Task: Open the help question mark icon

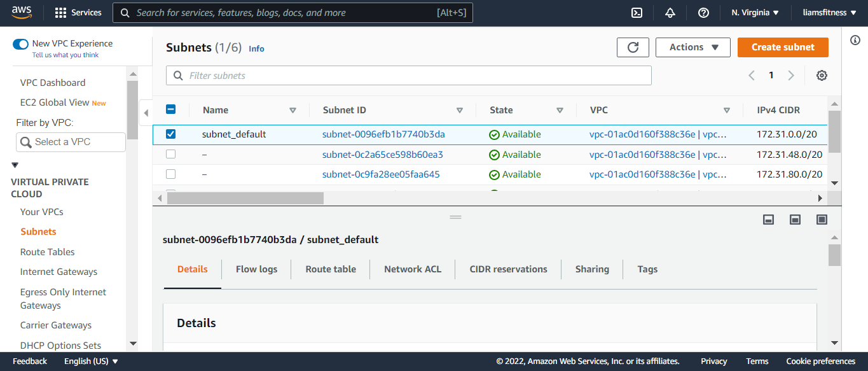Action: pyautogui.click(x=703, y=13)
